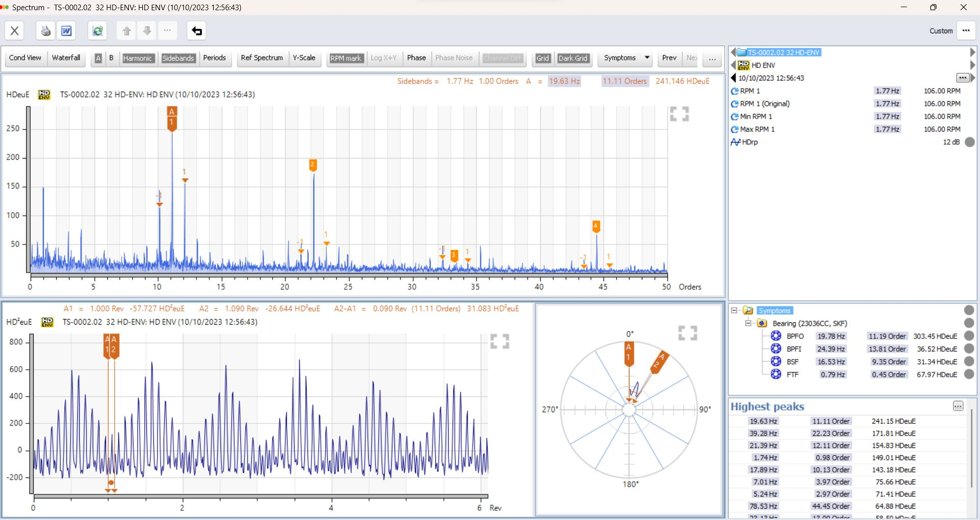Collapse the Symptoms tree node

click(734, 310)
